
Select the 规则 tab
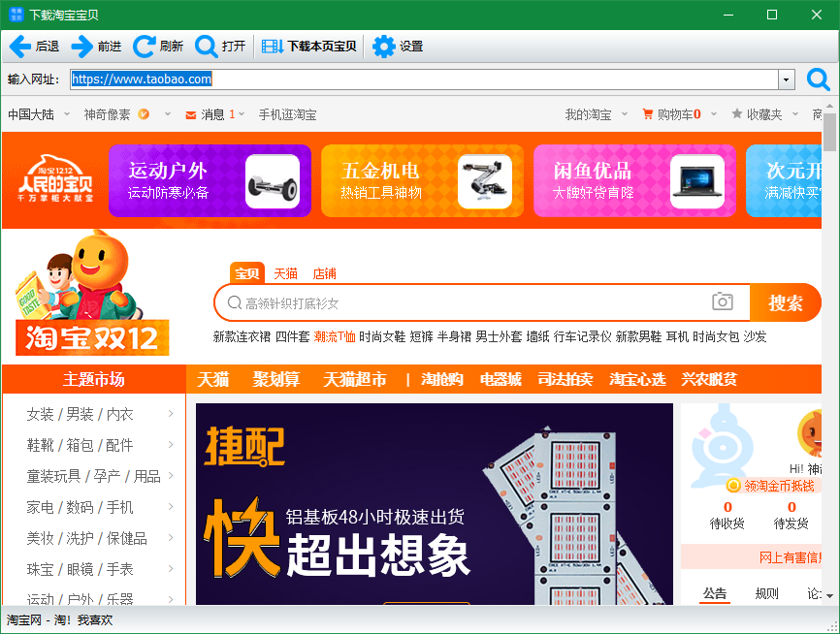766,593
